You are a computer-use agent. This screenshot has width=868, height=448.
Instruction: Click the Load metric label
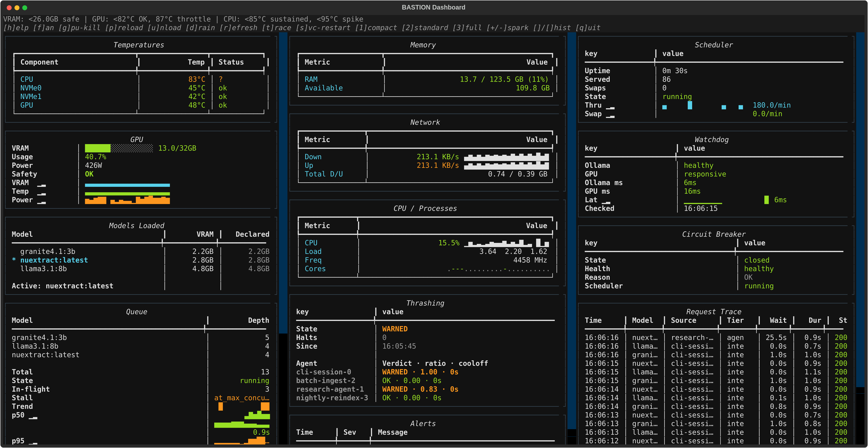(313, 252)
